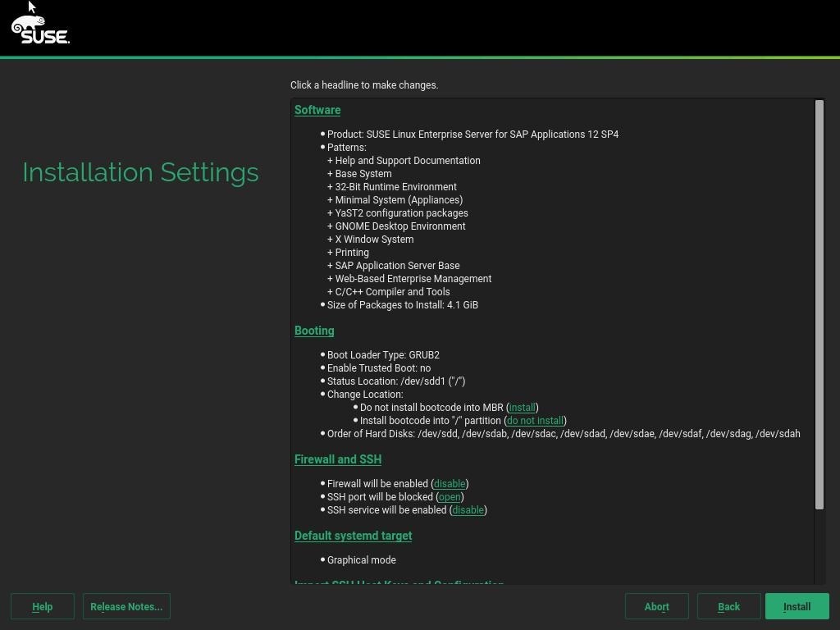Select 'Minimal System (Appliances)' text
This screenshot has height=630, width=840.
pyautogui.click(x=399, y=200)
